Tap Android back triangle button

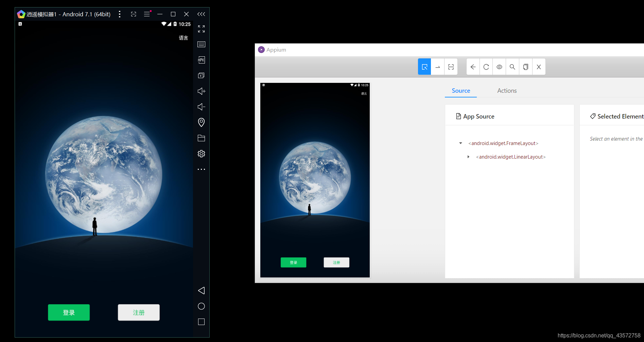pyautogui.click(x=201, y=290)
